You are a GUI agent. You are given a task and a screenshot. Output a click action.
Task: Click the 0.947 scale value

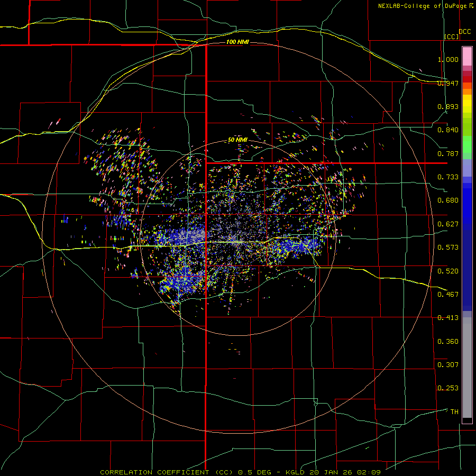tap(448, 83)
